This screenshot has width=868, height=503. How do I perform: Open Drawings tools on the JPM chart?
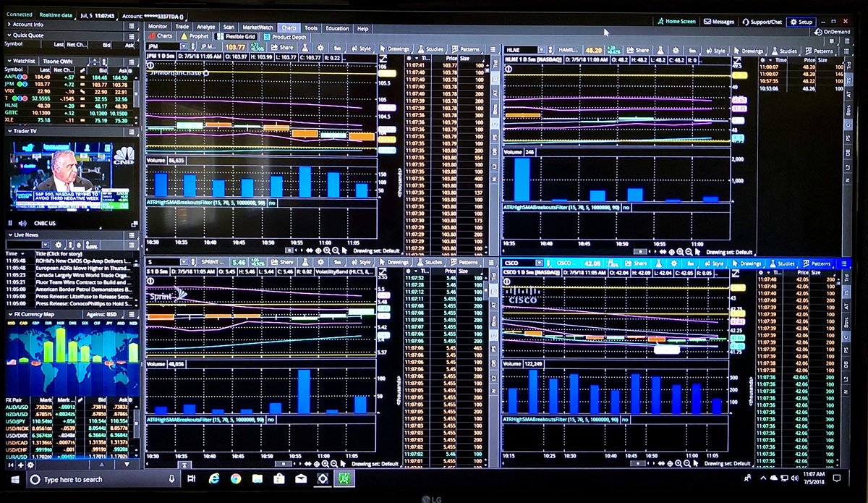pos(394,50)
